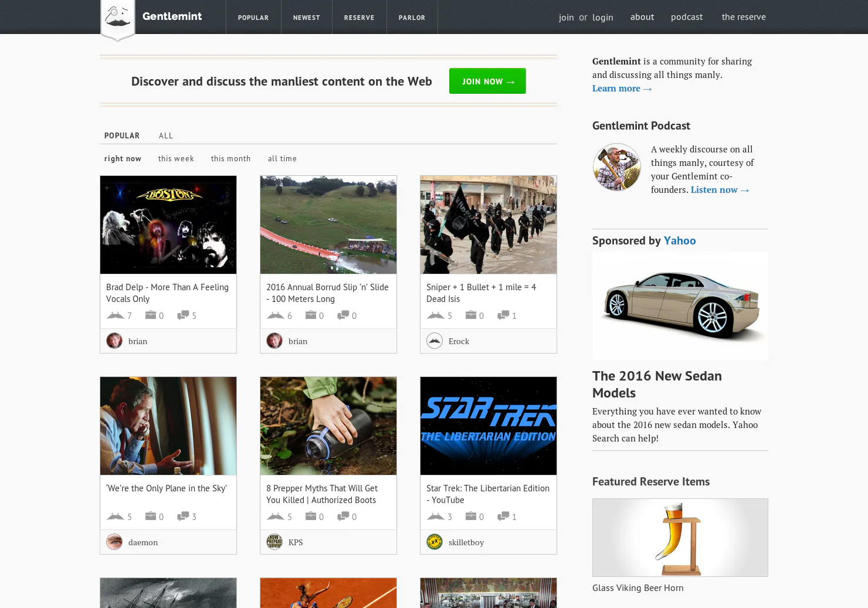The height and width of the screenshot is (608, 868).
Task: Click comments icon on Borrud Slip post
Action: pyautogui.click(x=343, y=315)
